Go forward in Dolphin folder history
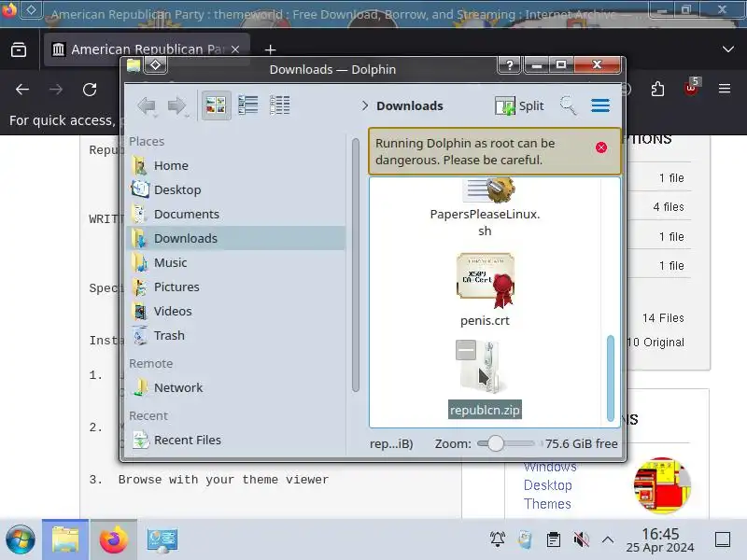This screenshot has width=747, height=560. tap(177, 105)
